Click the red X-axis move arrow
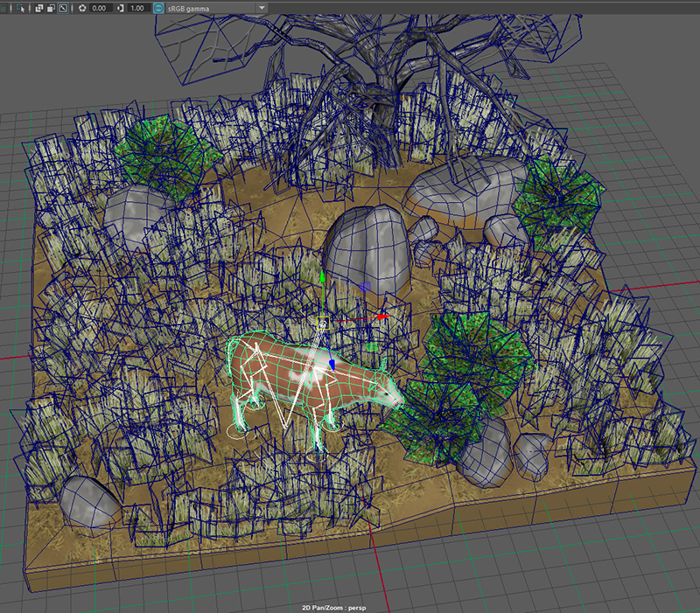700x613 pixels. click(x=384, y=317)
